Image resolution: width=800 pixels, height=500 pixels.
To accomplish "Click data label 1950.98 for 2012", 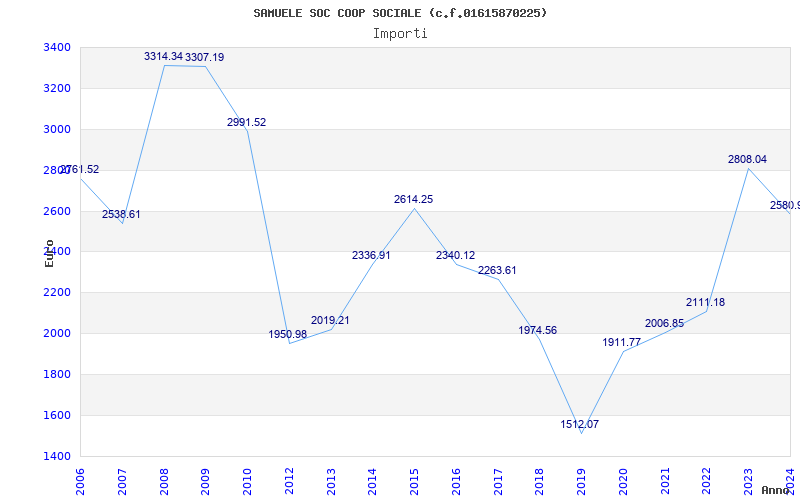I will (288, 334).
